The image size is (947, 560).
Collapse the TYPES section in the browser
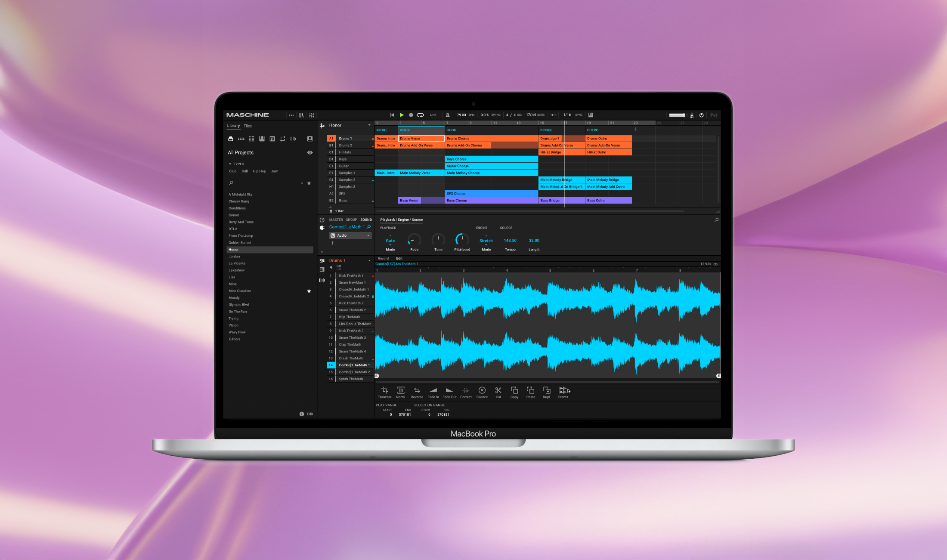click(x=230, y=164)
